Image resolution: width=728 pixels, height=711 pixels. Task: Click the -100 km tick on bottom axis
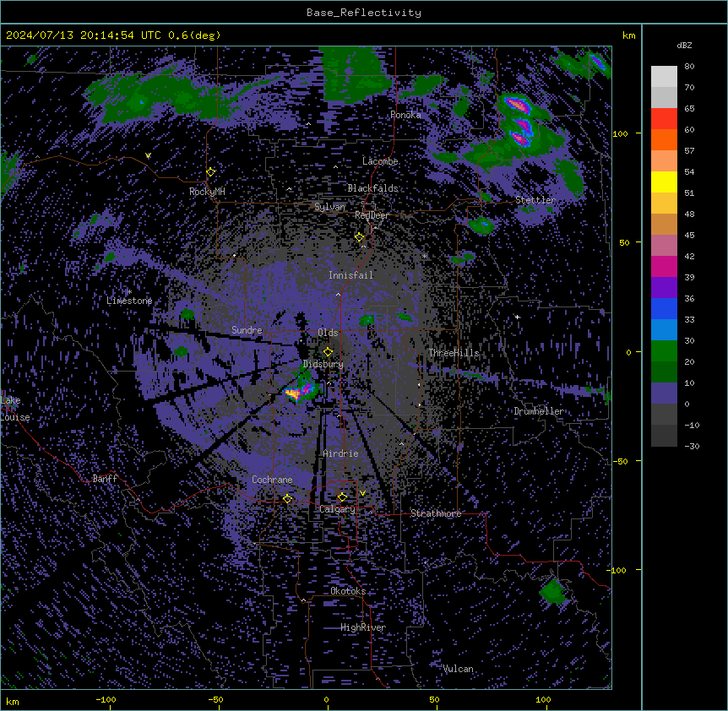pos(106,699)
